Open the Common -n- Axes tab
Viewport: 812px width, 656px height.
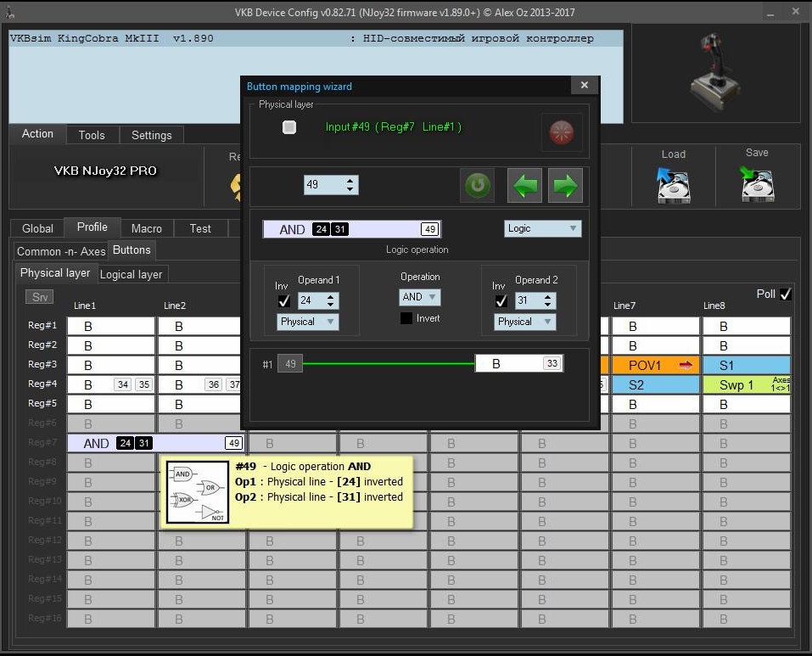point(61,252)
